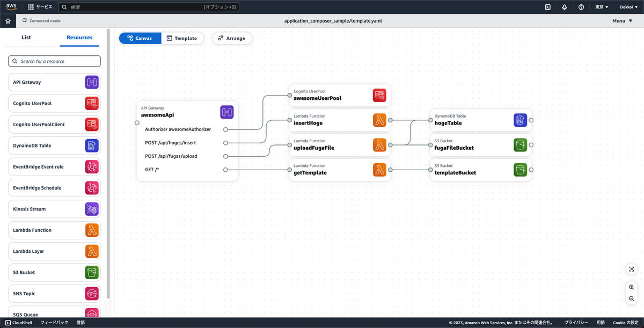Go to console home icon
Screen dimensions: 644x328
[8, 21]
